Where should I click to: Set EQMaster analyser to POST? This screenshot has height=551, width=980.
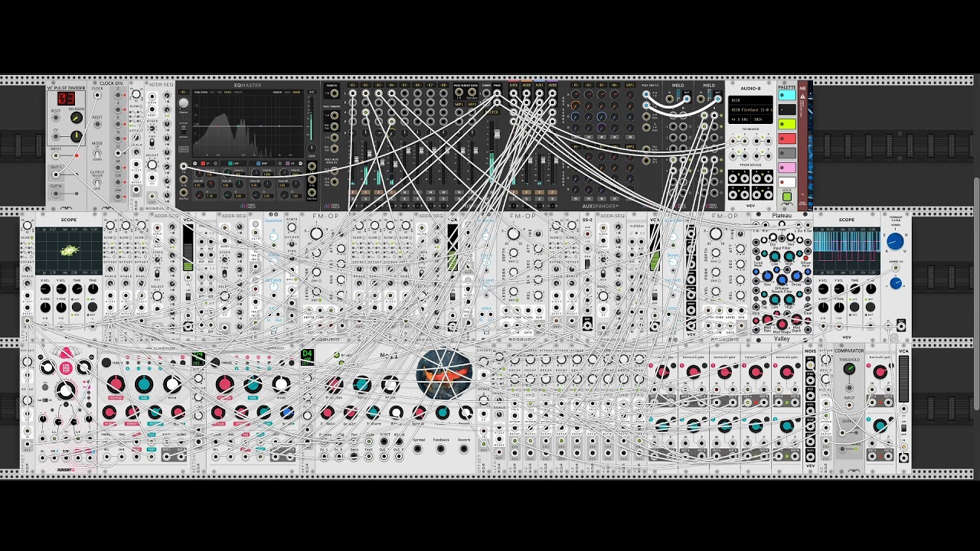pyautogui.click(x=228, y=92)
